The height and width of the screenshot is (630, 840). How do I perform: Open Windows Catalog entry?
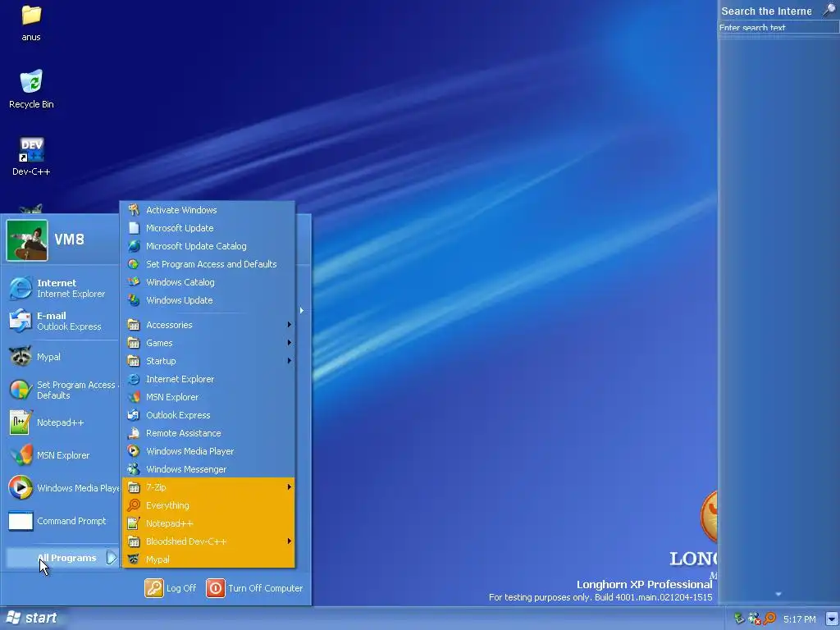click(208, 282)
